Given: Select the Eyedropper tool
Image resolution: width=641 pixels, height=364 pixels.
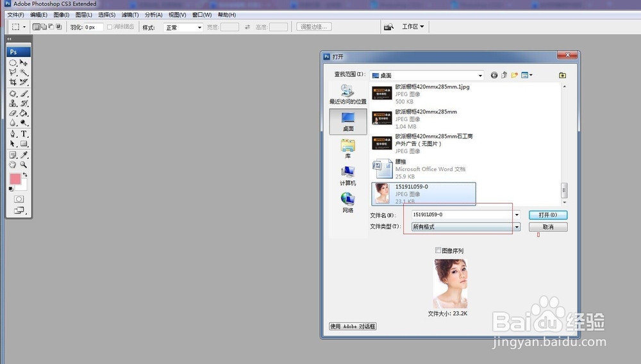Looking at the screenshot, I should click(x=24, y=155).
